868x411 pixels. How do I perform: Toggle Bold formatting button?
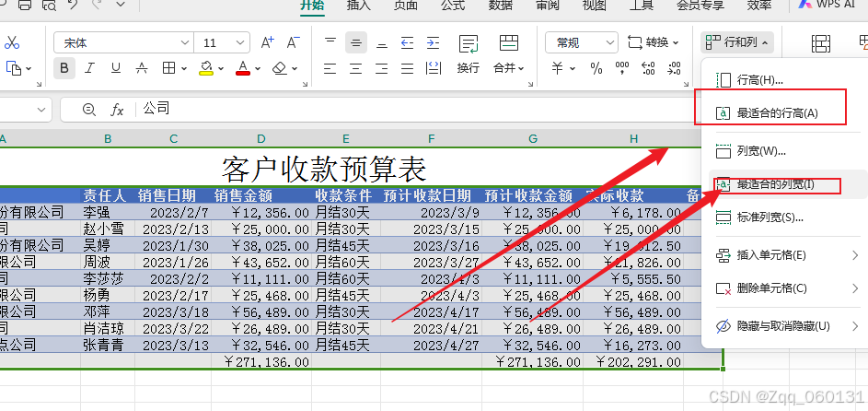(64, 68)
